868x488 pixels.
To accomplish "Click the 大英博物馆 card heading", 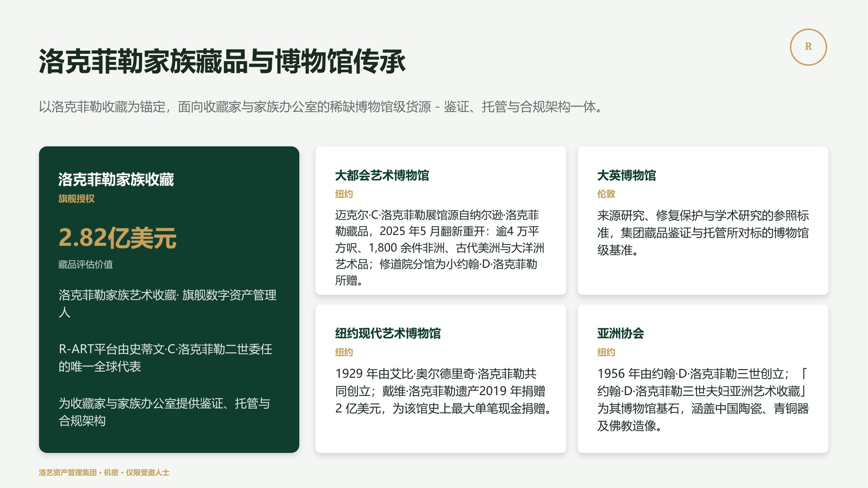I will (x=627, y=175).
